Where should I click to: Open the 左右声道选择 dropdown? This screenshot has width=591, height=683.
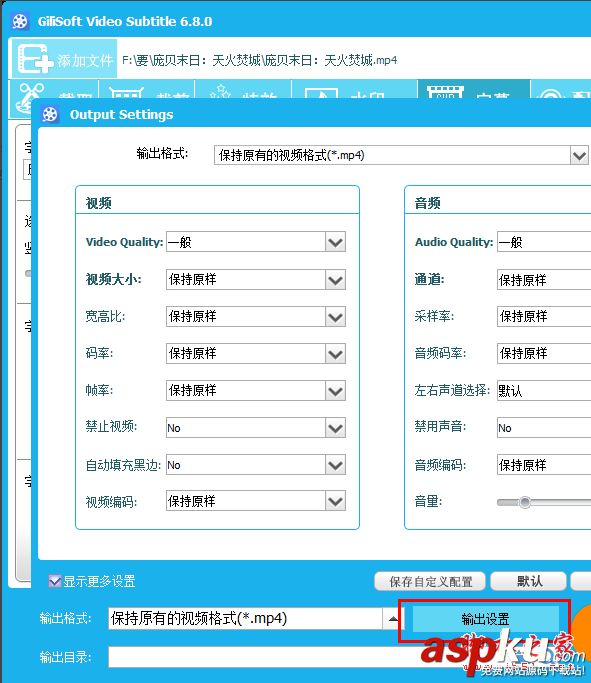tap(544, 390)
